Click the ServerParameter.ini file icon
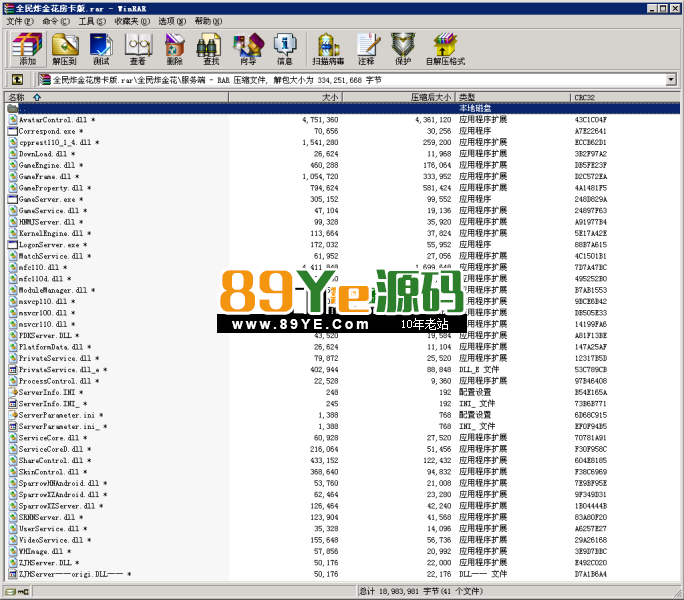This screenshot has height=600, width=684. [13, 415]
